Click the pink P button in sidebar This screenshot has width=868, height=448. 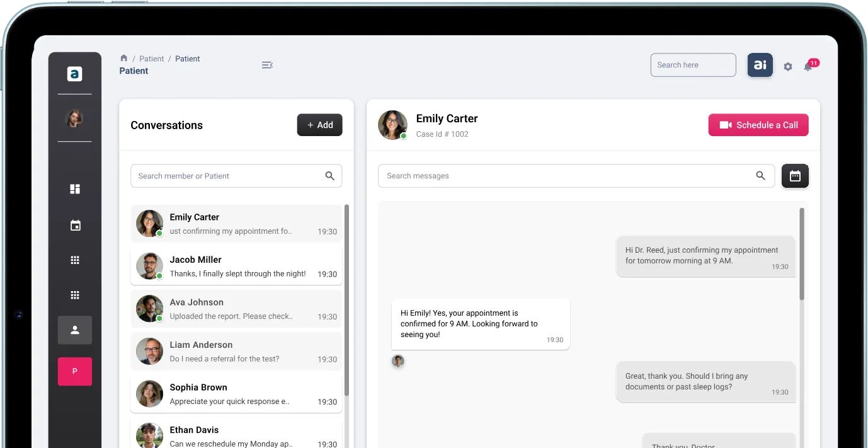75,372
